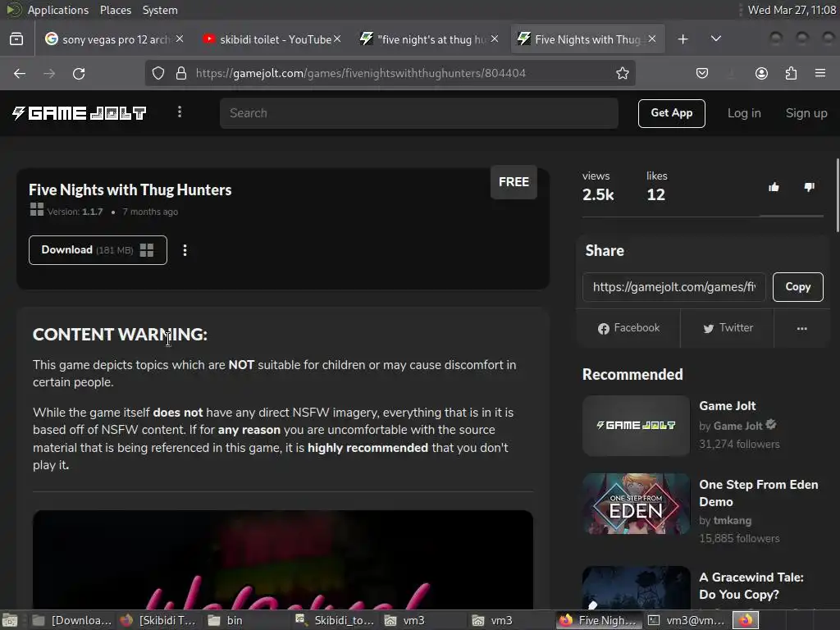
Task: Open A Gracewind Tale: Do You Copy?
Action: tap(751, 586)
